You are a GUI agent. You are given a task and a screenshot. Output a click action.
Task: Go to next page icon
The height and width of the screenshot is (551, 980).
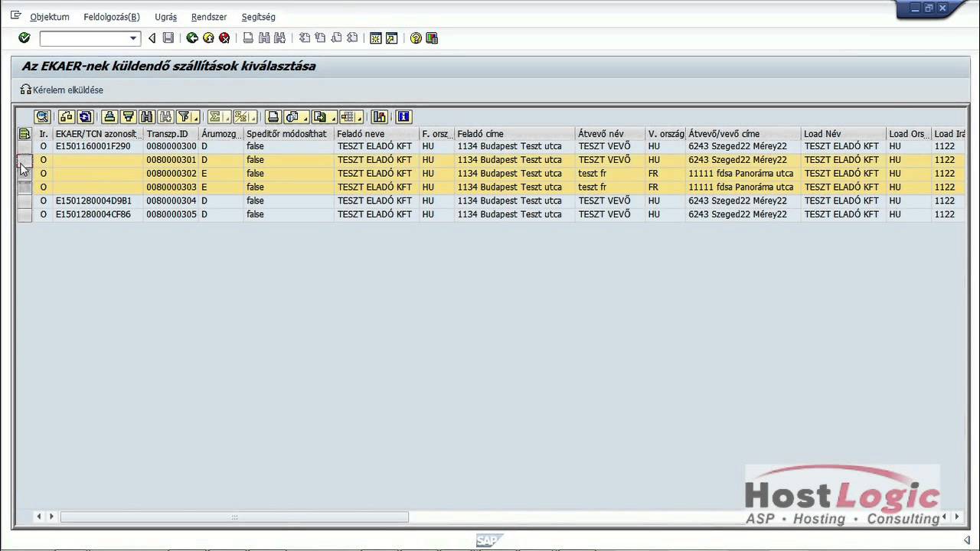[x=336, y=38]
